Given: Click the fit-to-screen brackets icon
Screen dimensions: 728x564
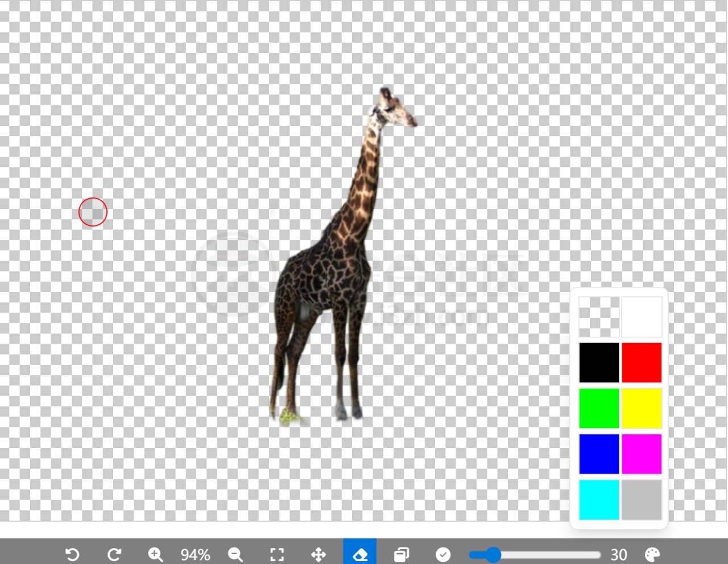Looking at the screenshot, I should click(277, 554).
